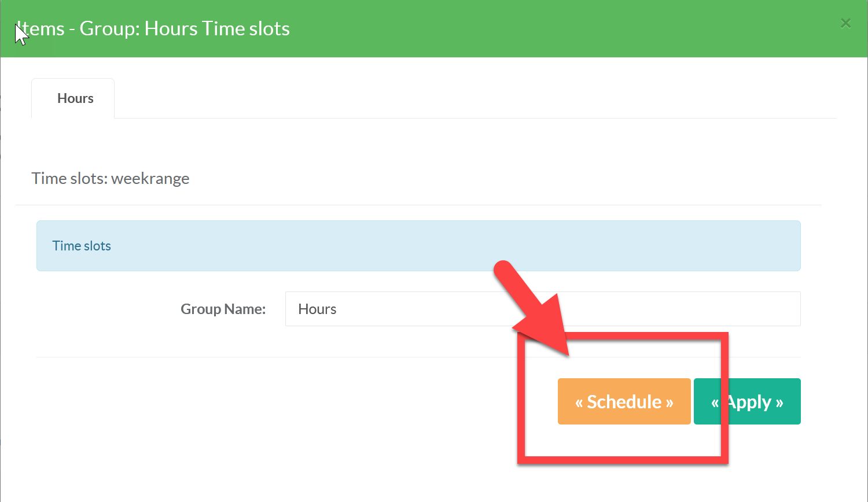Open the Hours tab
868x502 pixels.
coord(75,98)
